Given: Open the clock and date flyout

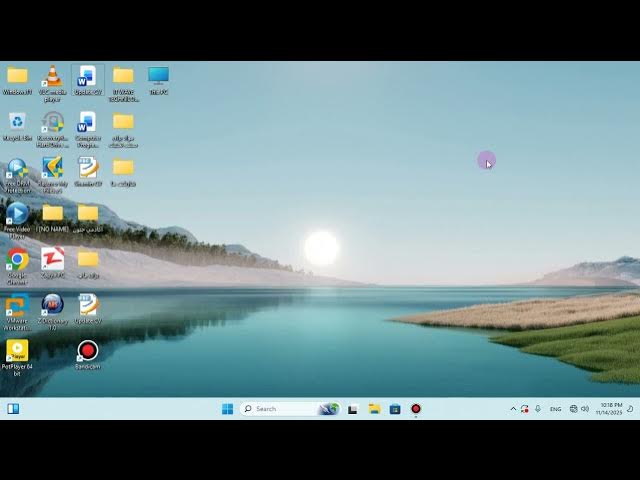Looking at the screenshot, I should coord(609,409).
